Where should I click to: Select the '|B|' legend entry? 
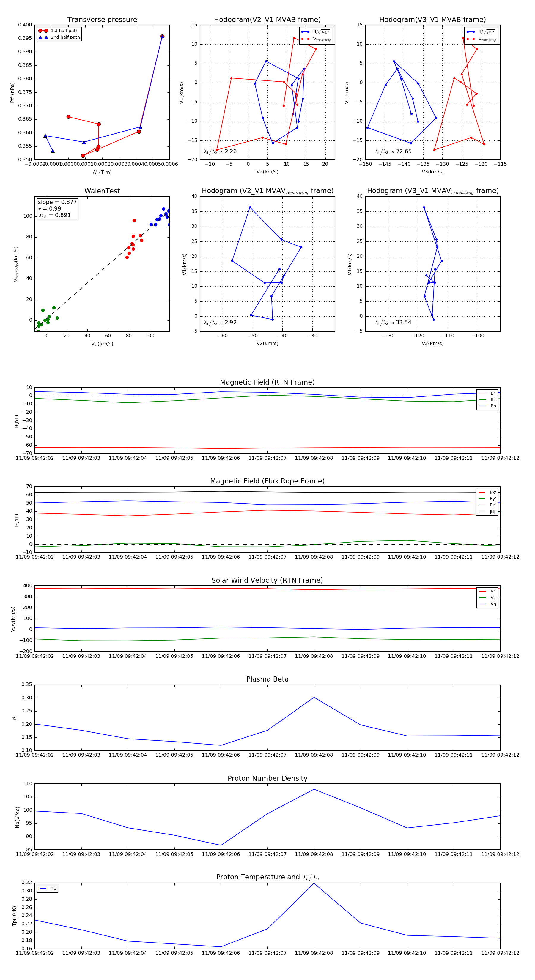tap(487, 511)
